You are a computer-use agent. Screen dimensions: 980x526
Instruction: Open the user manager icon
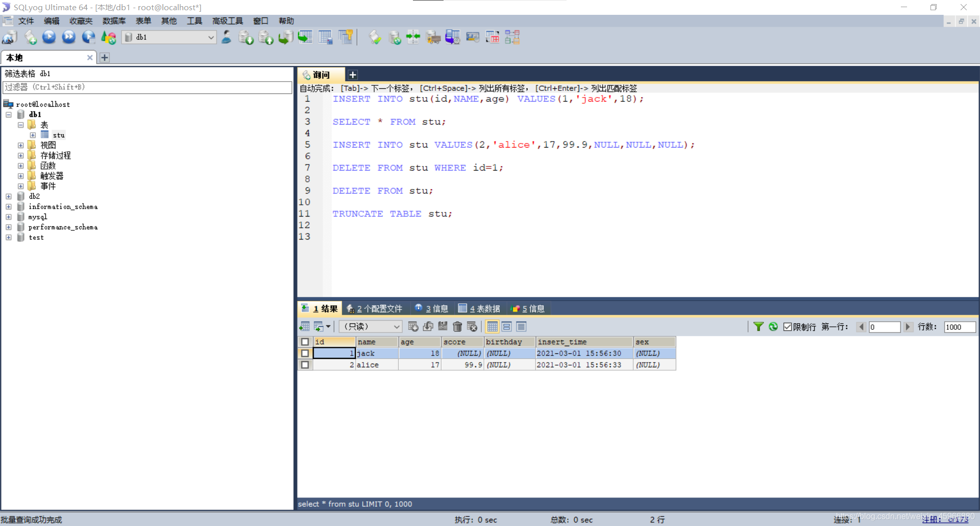pos(226,37)
